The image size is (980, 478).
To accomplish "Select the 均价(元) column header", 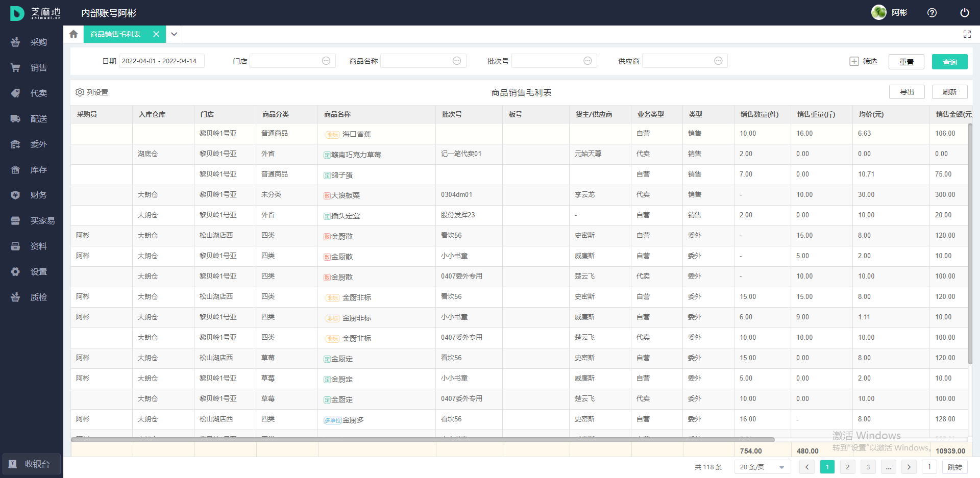I will point(891,114).
